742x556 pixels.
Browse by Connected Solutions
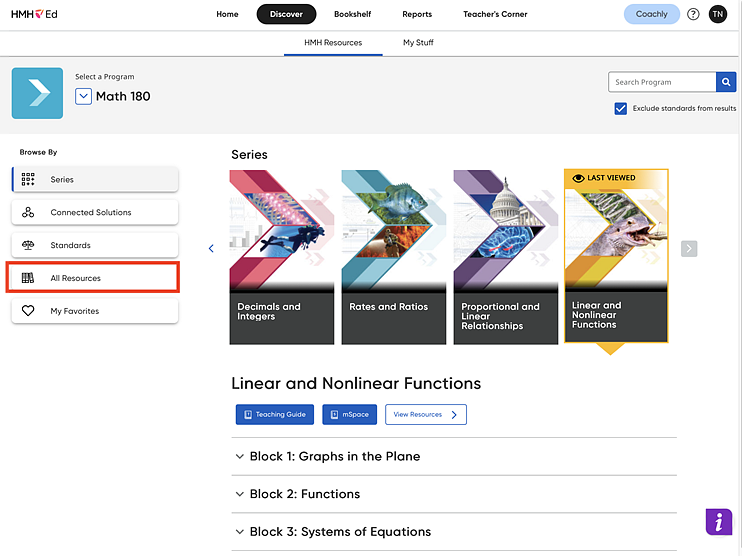point(95,212)
